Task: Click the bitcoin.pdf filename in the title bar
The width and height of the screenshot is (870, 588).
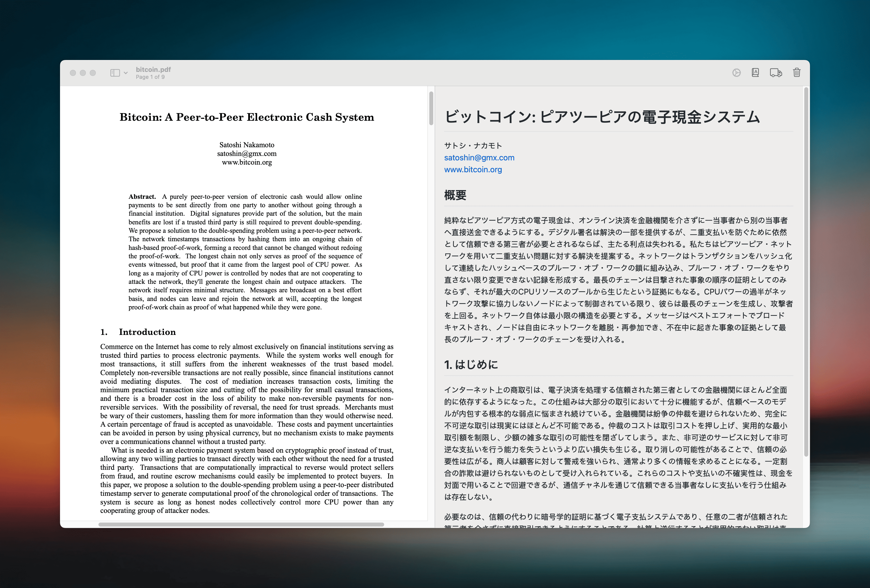Action: pos(153,69)
